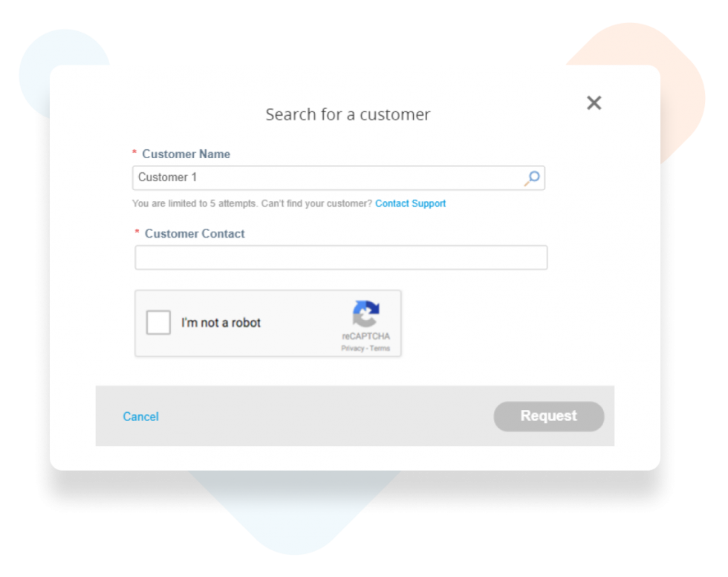Open the reCAPTCHA Terms link
Viewport: 728px width, 577px height.
(380, 348)
